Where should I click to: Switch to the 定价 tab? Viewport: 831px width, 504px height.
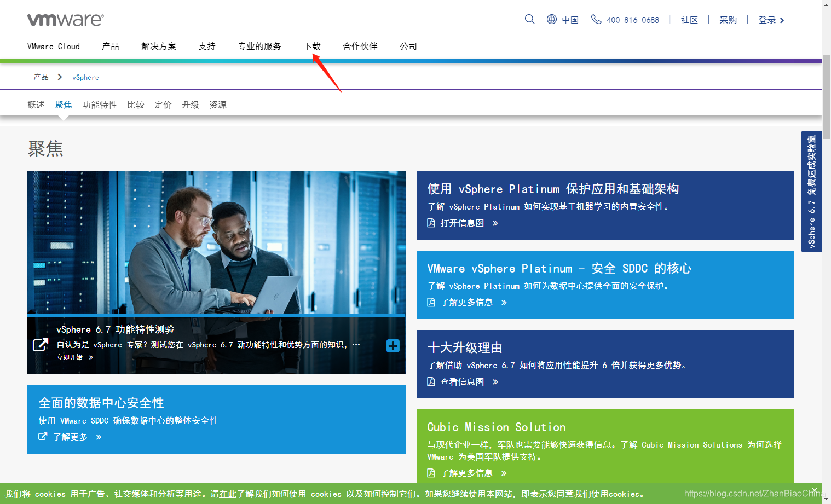163,105
